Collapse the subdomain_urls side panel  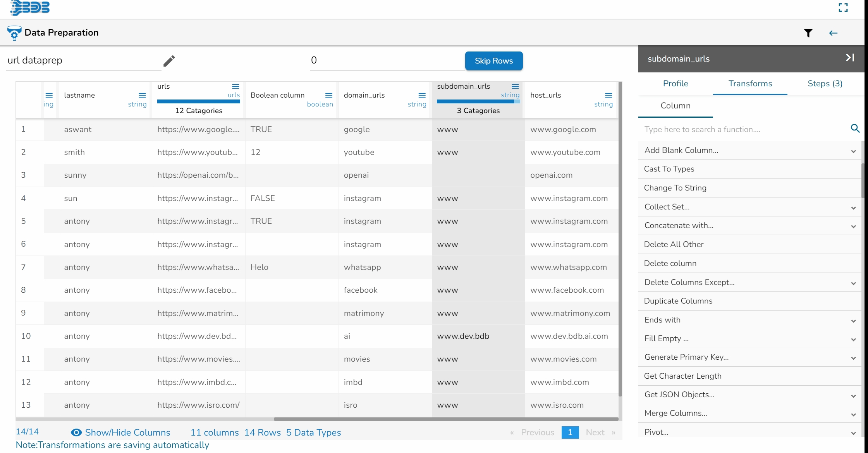tap(850, 58)
